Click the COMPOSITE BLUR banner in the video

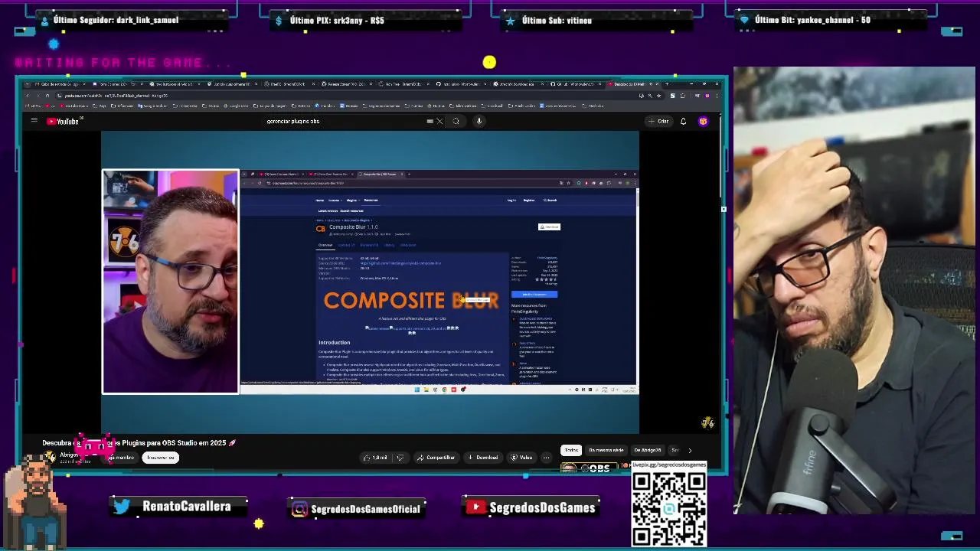(410, 301)
